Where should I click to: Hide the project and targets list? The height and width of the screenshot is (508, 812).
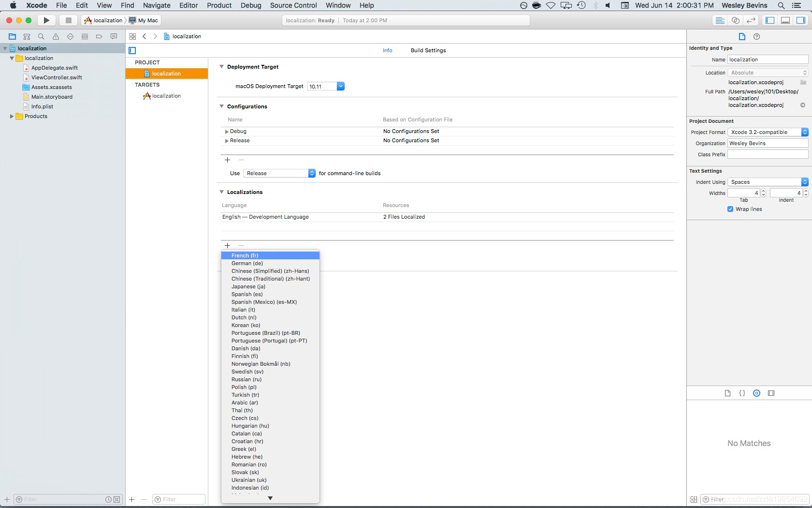132,50
